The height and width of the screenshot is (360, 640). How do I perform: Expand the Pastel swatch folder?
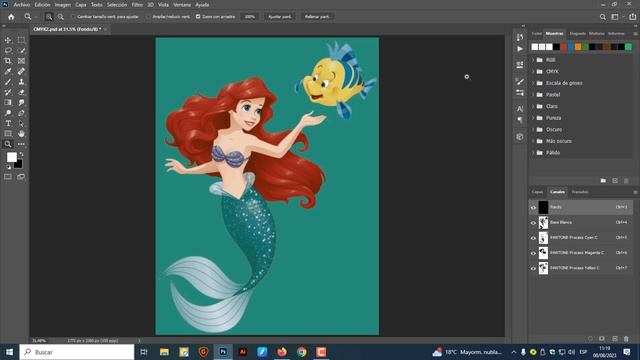pyautogui.click(x=533, y=95)
